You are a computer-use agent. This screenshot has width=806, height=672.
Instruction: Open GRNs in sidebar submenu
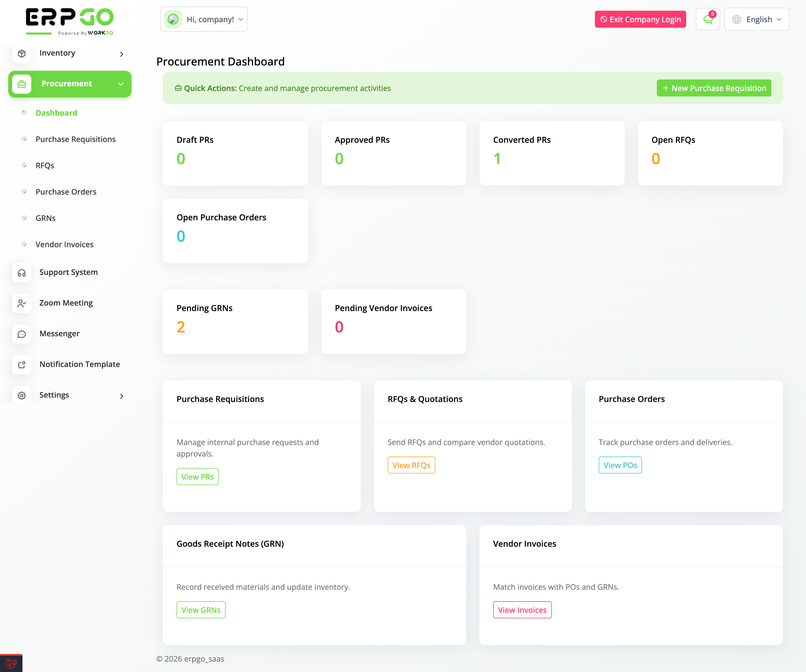[x=46, y=218]
